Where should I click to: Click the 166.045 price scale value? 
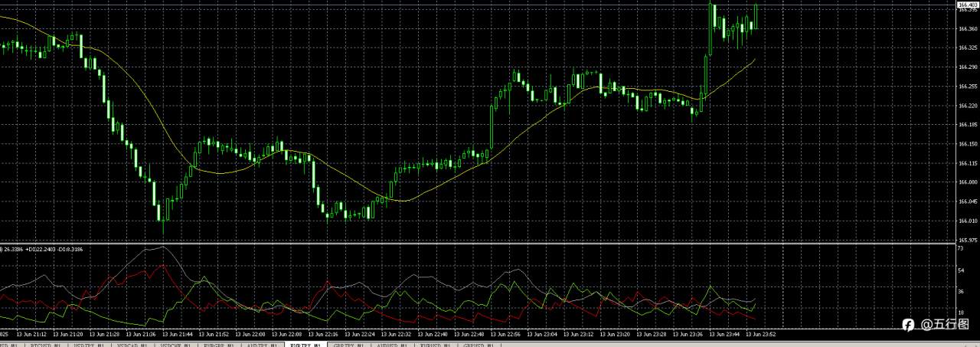967,202
